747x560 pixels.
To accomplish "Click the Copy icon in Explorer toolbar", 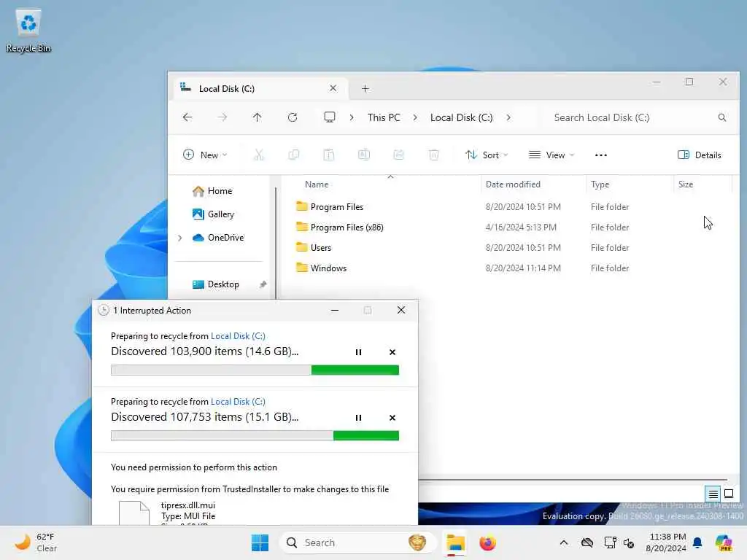I will tap(294, 155).
